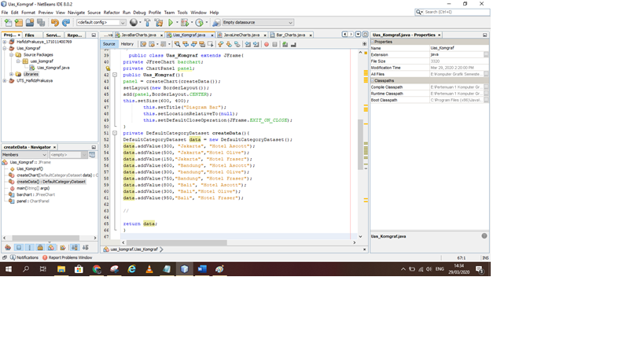Open the Empty datasource dropdown

pyautogui.click(x=257, y=23)
